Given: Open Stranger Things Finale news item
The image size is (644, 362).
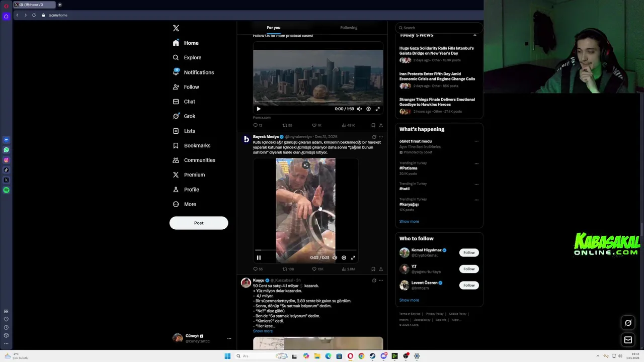Looking at the screenshot, I should click(x=437, y=102).
